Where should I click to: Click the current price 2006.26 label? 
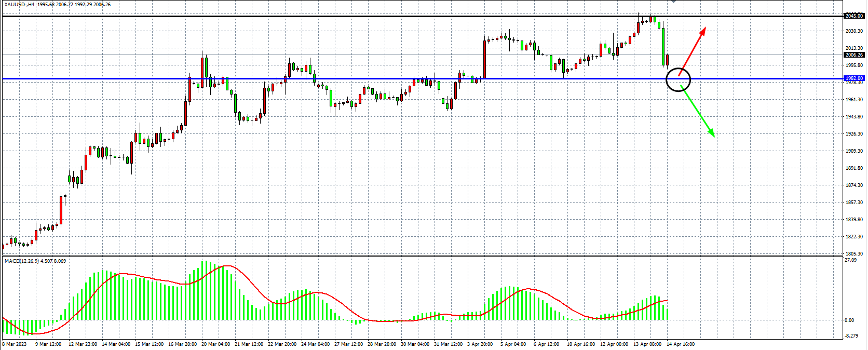pos(854,55)
